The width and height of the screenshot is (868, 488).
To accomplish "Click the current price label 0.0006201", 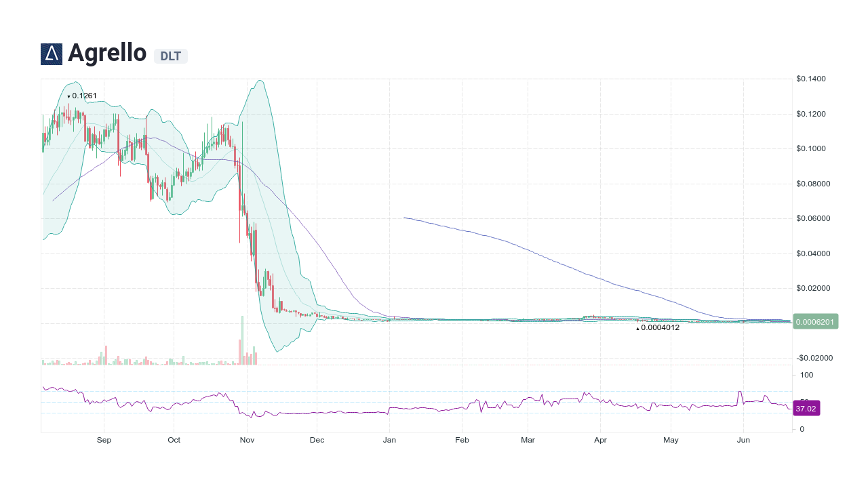I will [816, 322].
